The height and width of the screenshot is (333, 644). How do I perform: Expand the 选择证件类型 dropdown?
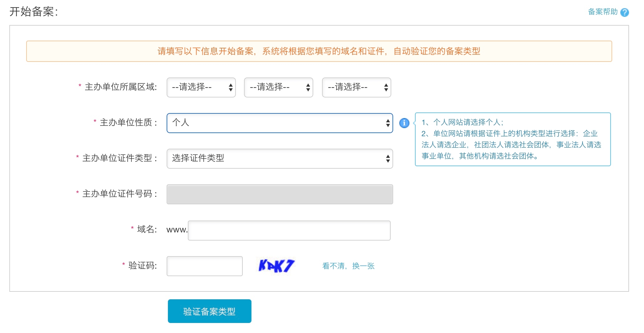(x=280, y=159)
